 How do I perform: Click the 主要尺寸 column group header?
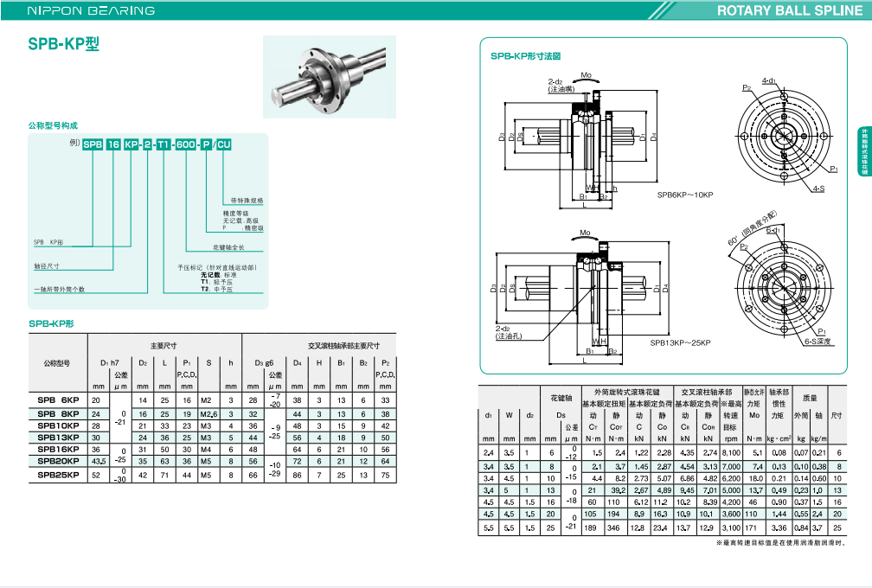point(163,346)
